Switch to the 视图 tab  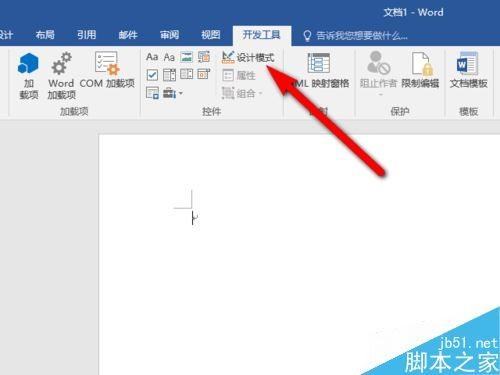(211, 35)
